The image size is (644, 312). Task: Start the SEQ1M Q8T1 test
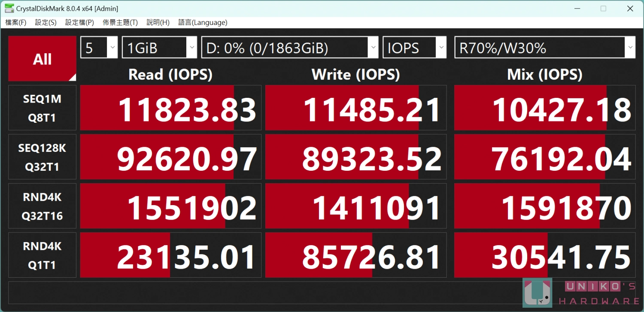pyautogui.click(x=42, y=108)
